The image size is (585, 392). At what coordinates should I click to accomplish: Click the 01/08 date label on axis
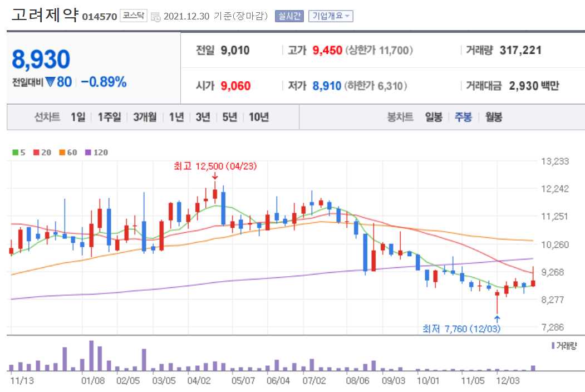tap(92, 380)
